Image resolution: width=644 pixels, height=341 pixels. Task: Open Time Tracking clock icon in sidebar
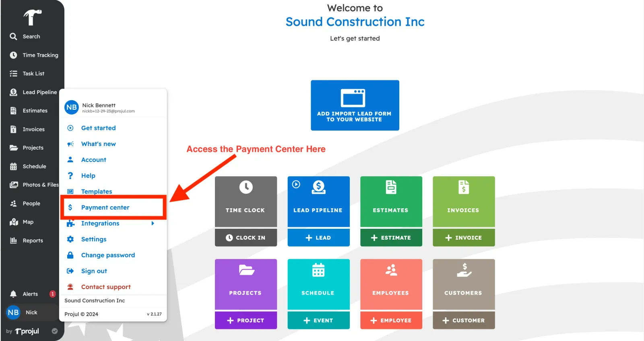13,55
